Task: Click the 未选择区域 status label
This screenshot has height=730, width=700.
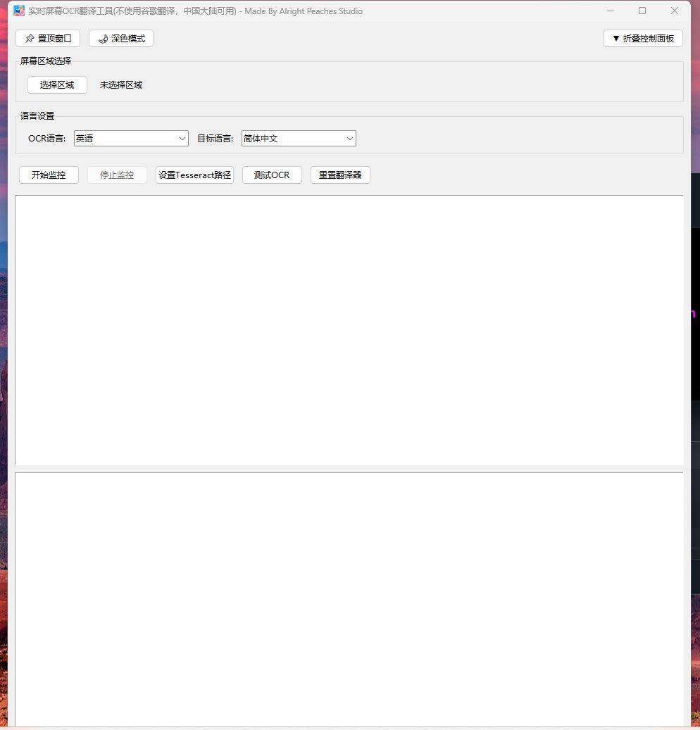Action: pos(121,85)
